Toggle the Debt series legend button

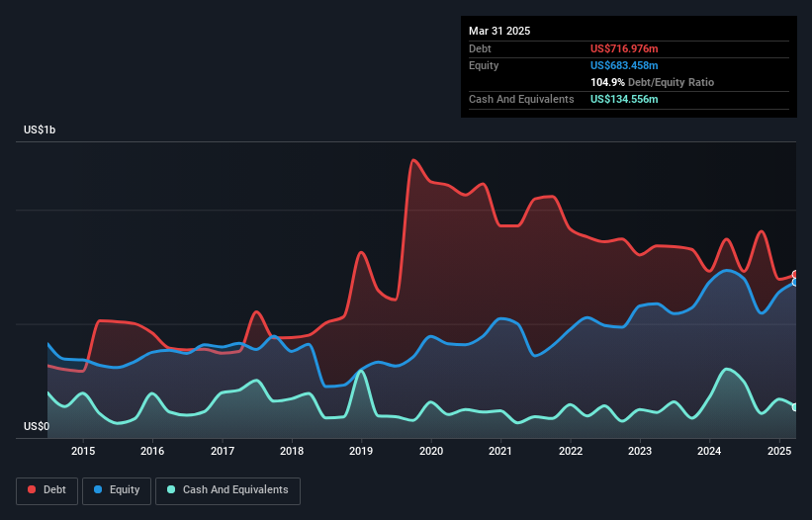tap(47, 490)
